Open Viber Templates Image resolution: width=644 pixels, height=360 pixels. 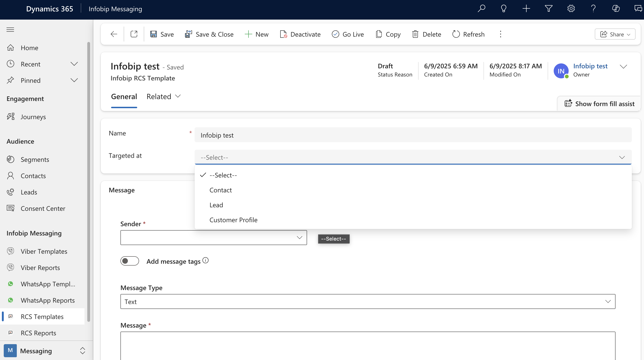point(42,251)
